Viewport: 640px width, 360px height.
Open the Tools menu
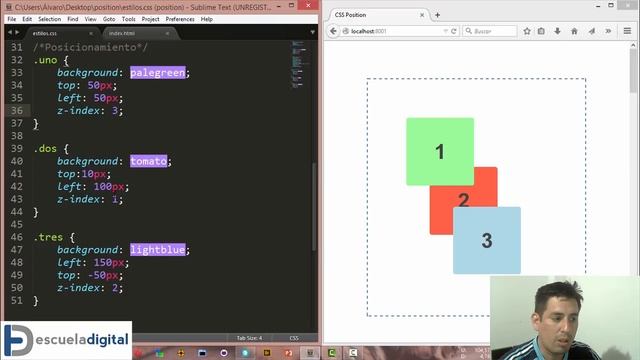[x=128, y=19]
